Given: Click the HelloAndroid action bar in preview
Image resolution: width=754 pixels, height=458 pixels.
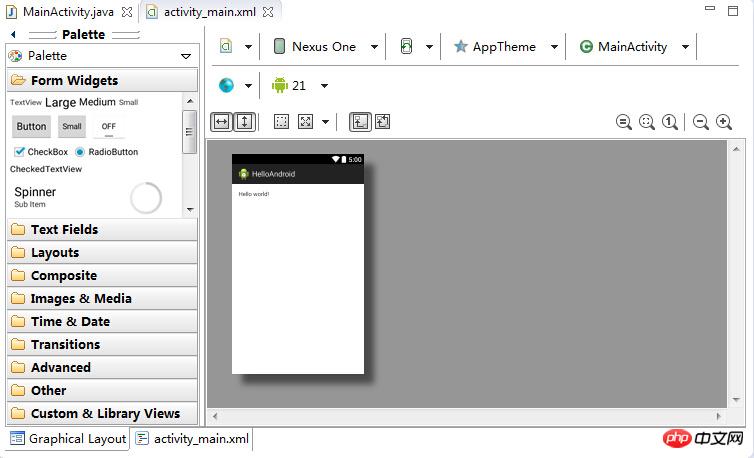Looking at the screenshot, I should pos(298,174).
